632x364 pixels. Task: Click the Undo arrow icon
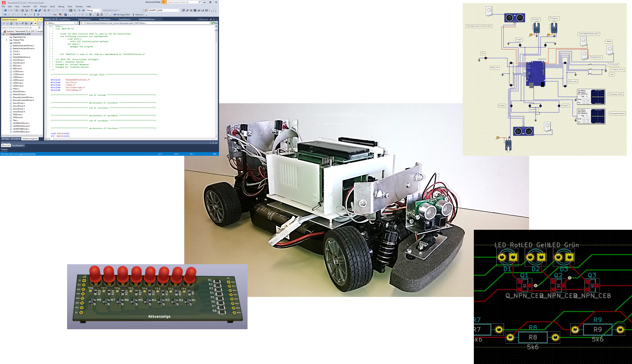tap(57, 10)
